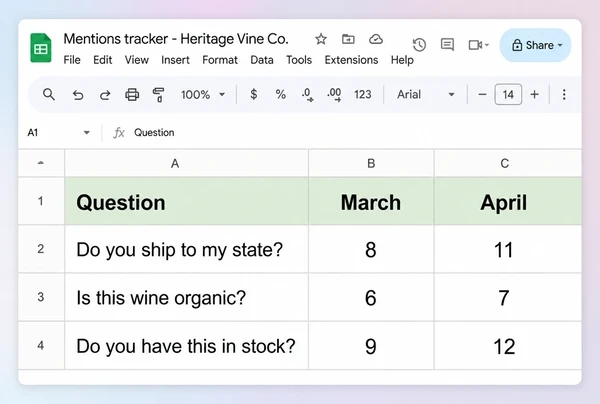Viewport: 600px width, 404px height.
Task: Select March value 9
Action: point(371,345)
